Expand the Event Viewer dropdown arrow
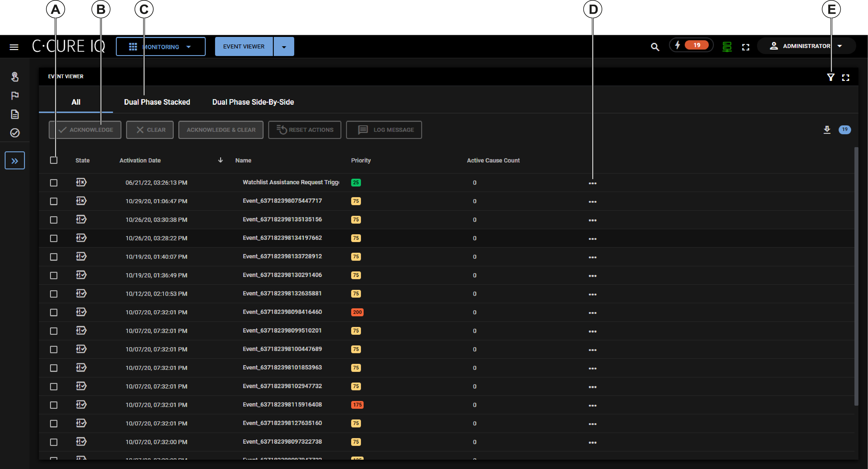Image resolution: width=868 pixels, height=469 pixels. pos(284,47)
